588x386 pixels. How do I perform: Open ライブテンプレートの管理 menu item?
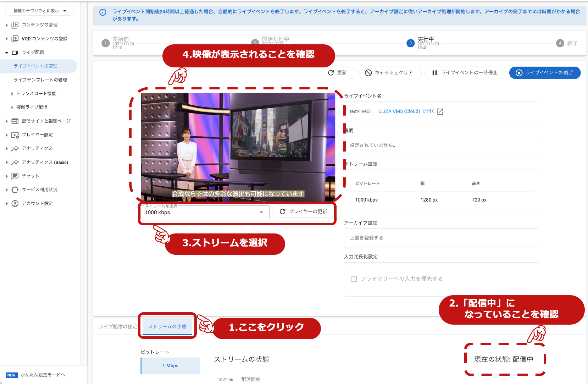point(40,80)
